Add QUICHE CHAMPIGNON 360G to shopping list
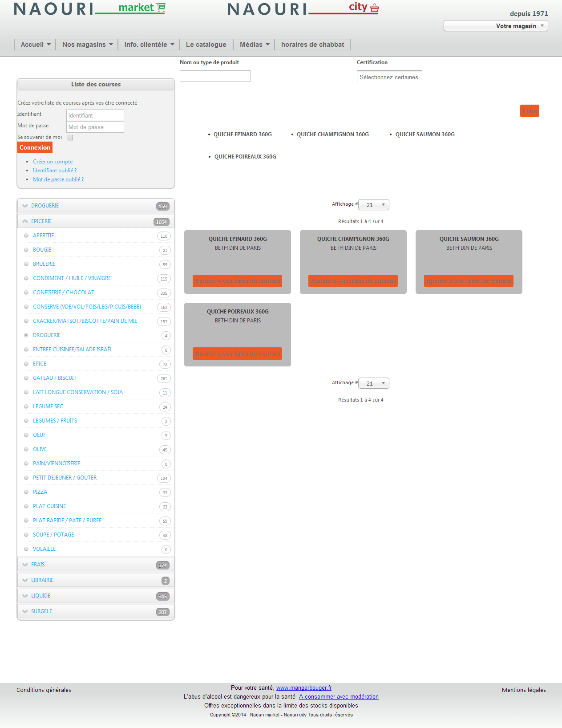Viewport: 562px width, 728px height. point(353,281)
